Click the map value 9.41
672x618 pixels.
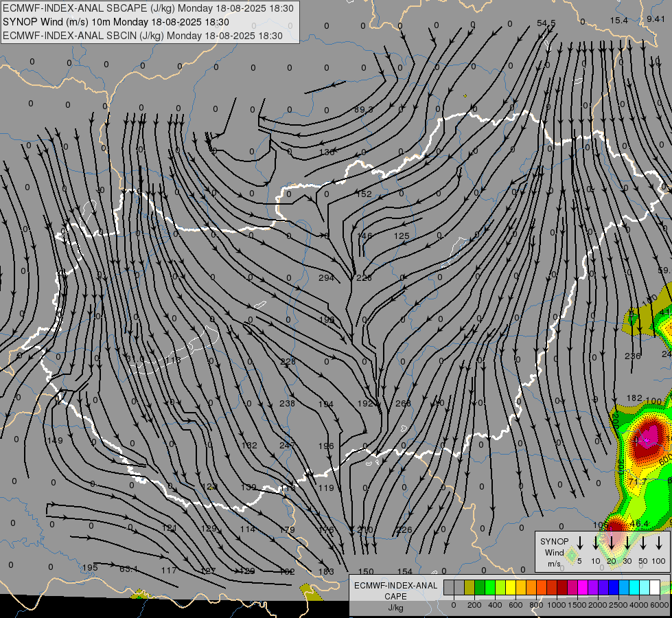pyautogui.click(x=656, y=19)
